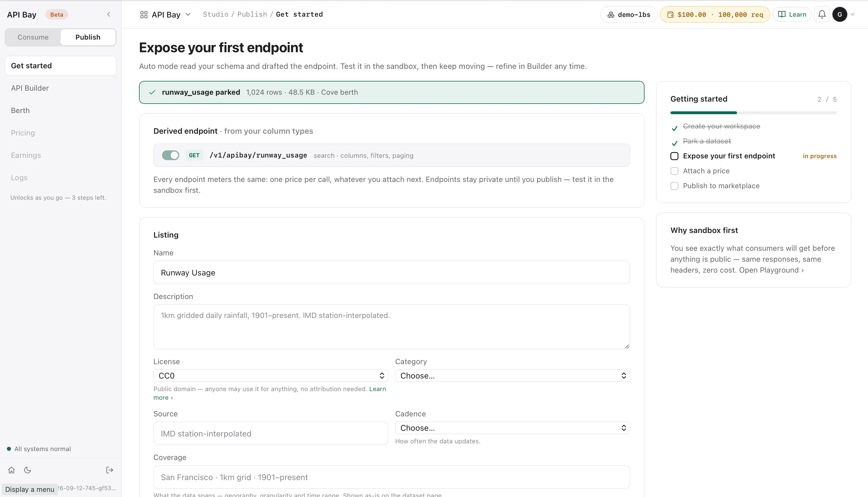Open the Cadence Choose dropdown
868x497 pixels.
pos(512,428)
